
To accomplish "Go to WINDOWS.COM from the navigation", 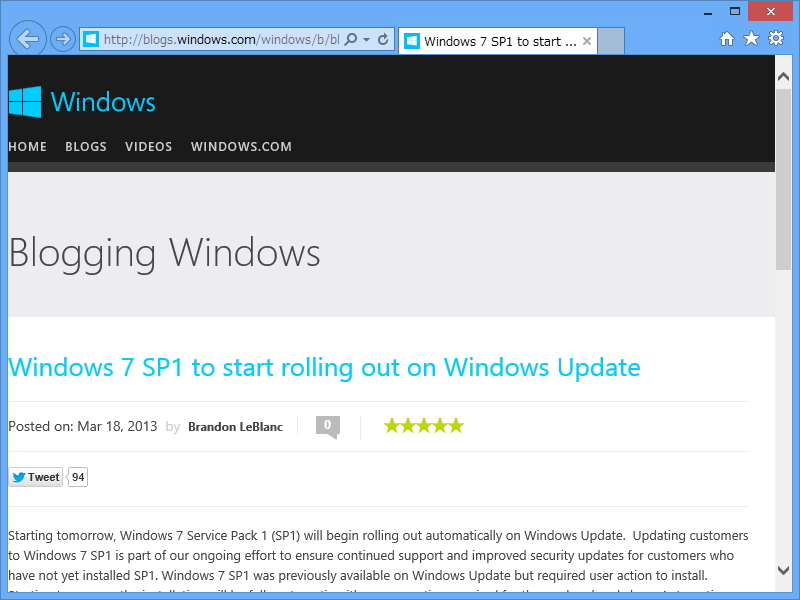I will pyautogui.click(x=241, y=146).
